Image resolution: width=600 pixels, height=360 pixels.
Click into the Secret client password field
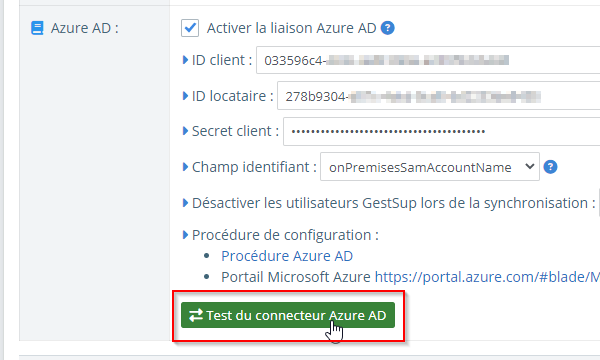tap(442, 131)
